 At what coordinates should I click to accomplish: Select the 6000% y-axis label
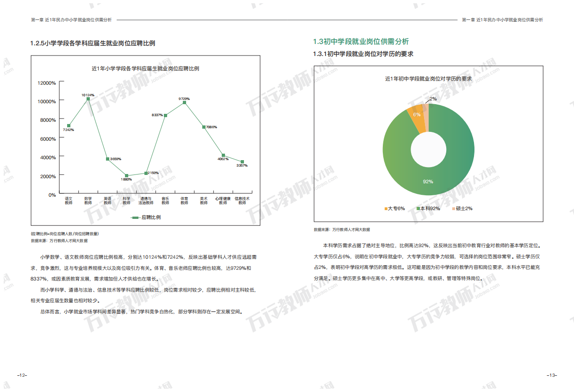(48, 139)
